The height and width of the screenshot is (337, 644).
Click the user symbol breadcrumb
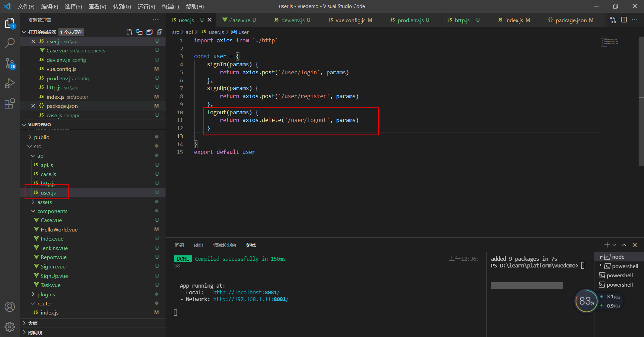tap(240, 32)
